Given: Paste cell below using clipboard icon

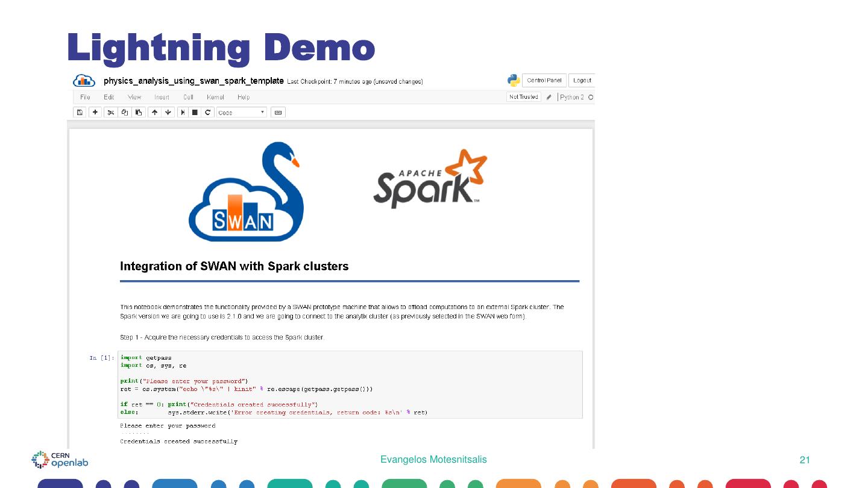Looking at the screenshot, I should click(139, 112).
